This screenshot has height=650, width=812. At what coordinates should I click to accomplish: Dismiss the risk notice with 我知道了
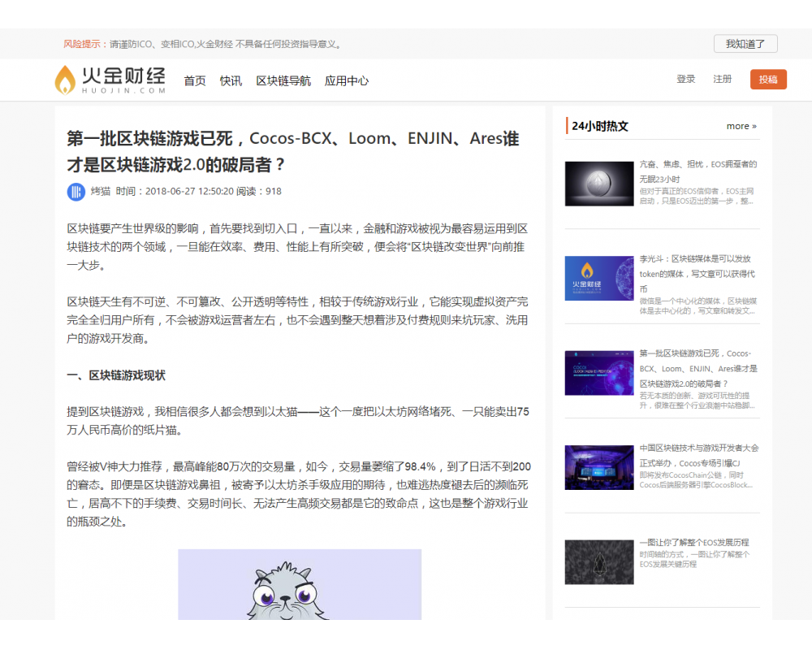click(745, 44)
